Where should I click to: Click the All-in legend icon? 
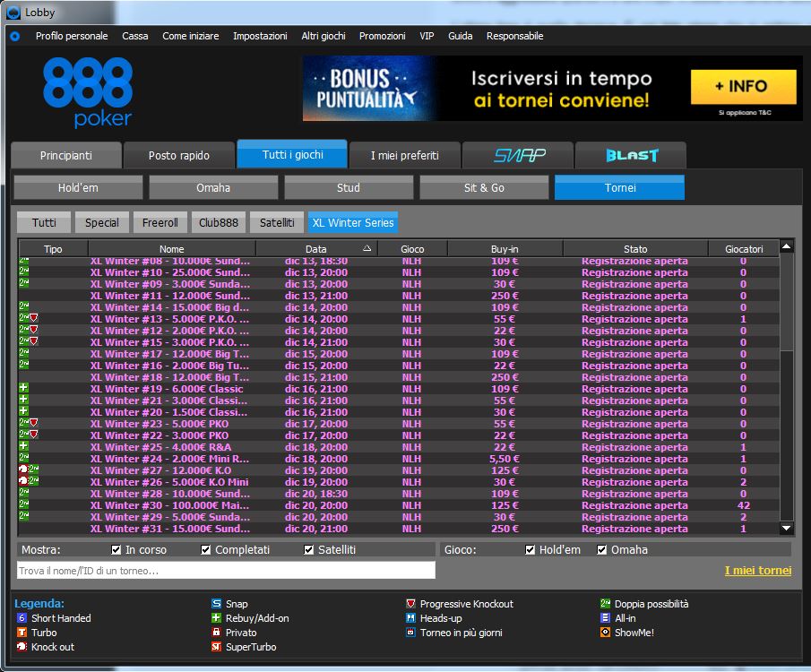coord(605,618)
